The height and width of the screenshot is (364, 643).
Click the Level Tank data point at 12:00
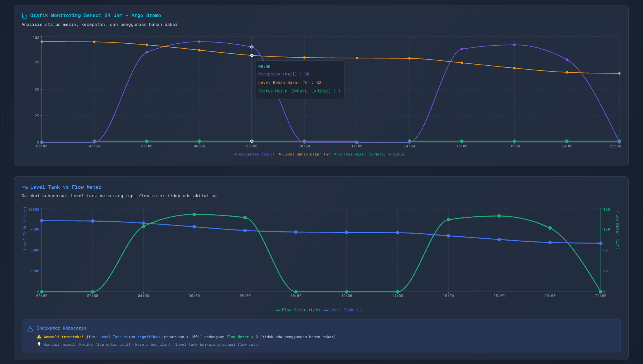point(347,232)
